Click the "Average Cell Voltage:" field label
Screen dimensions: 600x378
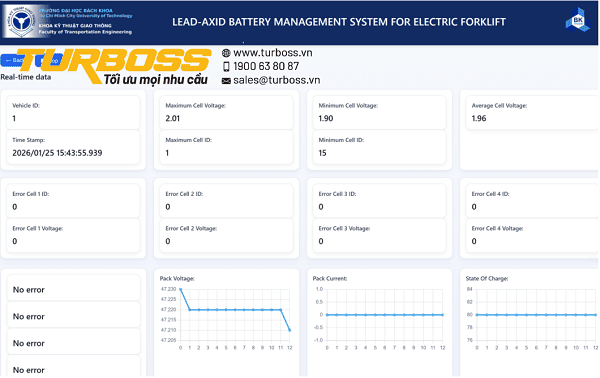[499, 106]
